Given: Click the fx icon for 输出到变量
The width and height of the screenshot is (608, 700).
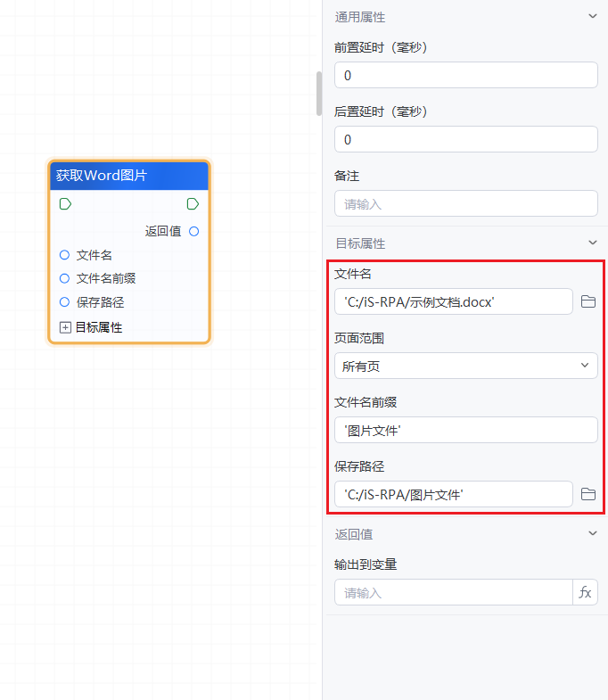Looking at the screenshot, I should point(585,592).
